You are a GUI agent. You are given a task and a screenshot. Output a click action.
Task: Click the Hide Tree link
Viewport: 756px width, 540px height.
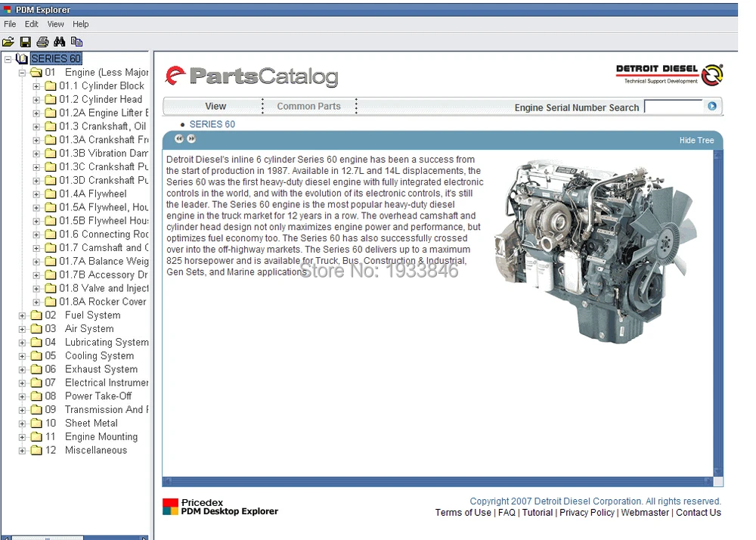[x=696, y=141]
